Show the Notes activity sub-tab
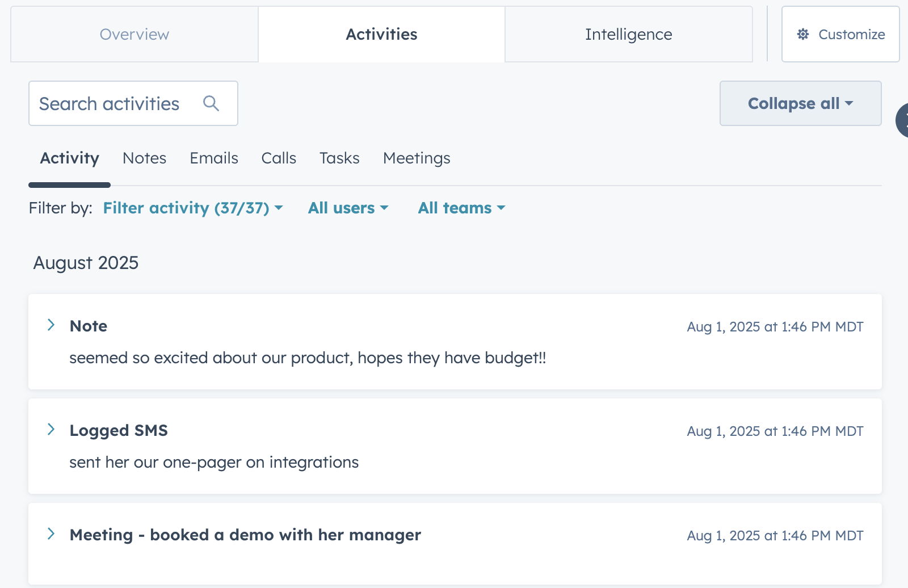This screenshot has height=588, width=908. [x=144, y=158]
